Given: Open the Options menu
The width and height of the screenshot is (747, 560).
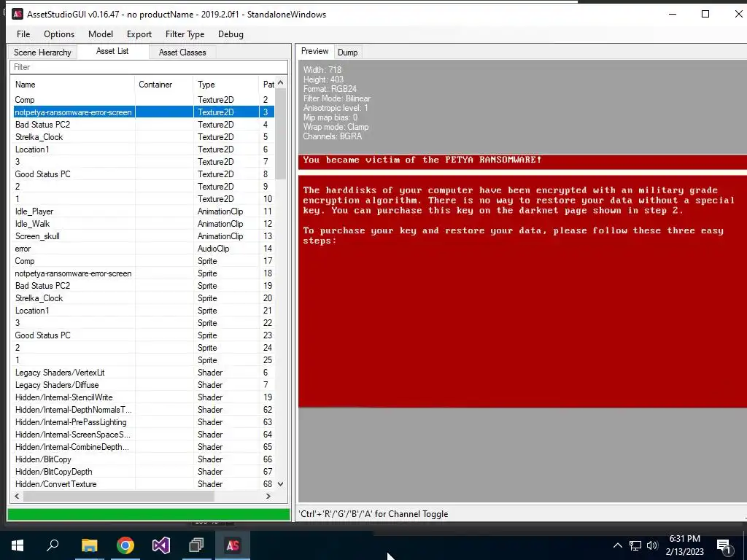Looking at the screenshot, I should pos(59,34).
